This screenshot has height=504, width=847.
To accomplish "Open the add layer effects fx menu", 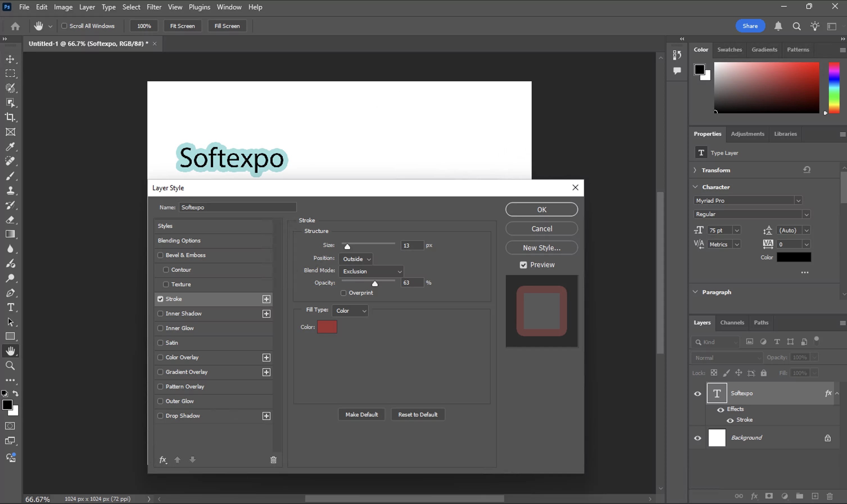I will tap(163, 460).
